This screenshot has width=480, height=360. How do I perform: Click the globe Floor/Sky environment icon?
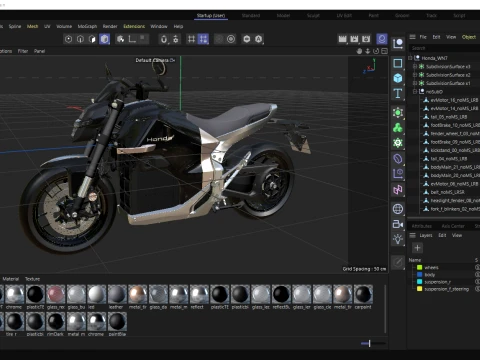pos(398,209)
